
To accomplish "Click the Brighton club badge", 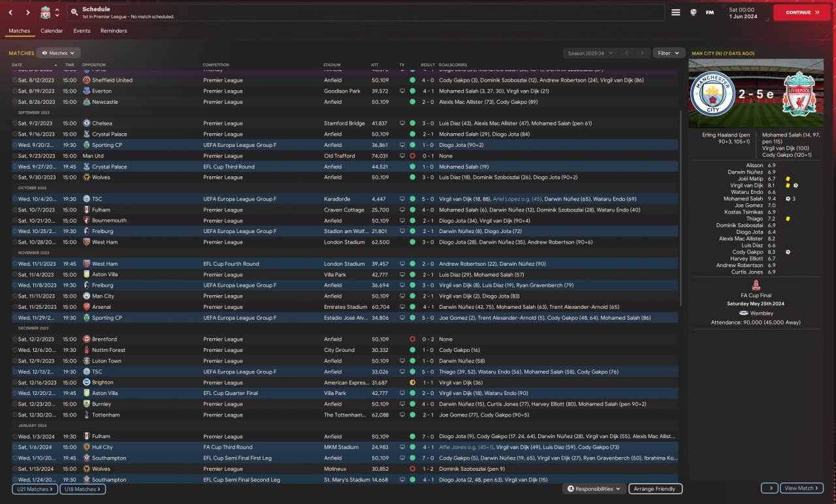I will point(86,383).
